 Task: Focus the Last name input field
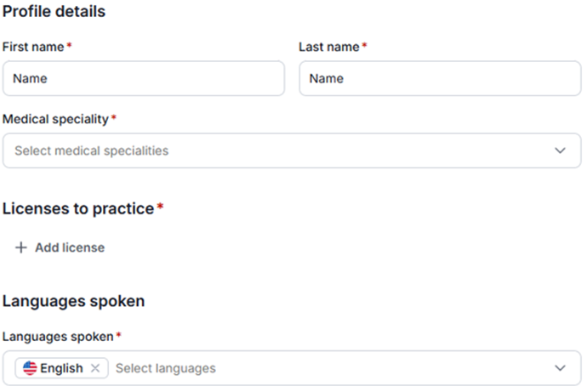(x=440, y=78)
